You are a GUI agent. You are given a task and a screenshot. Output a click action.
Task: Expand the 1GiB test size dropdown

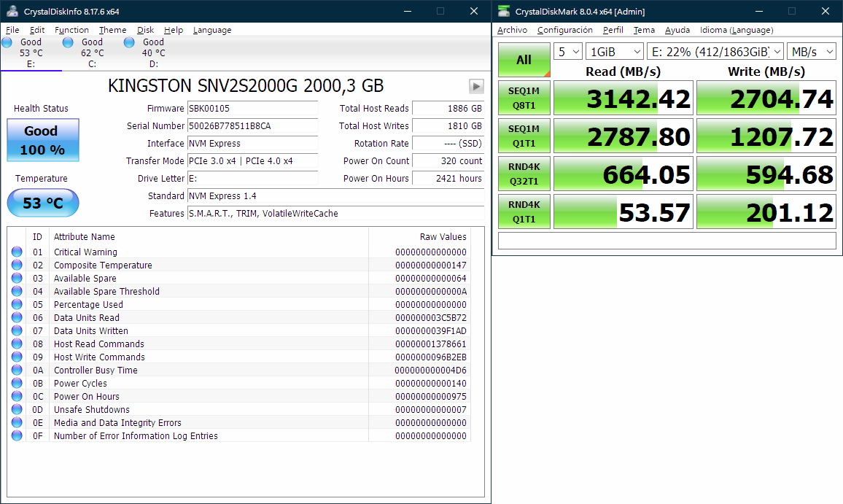point(614,52)
